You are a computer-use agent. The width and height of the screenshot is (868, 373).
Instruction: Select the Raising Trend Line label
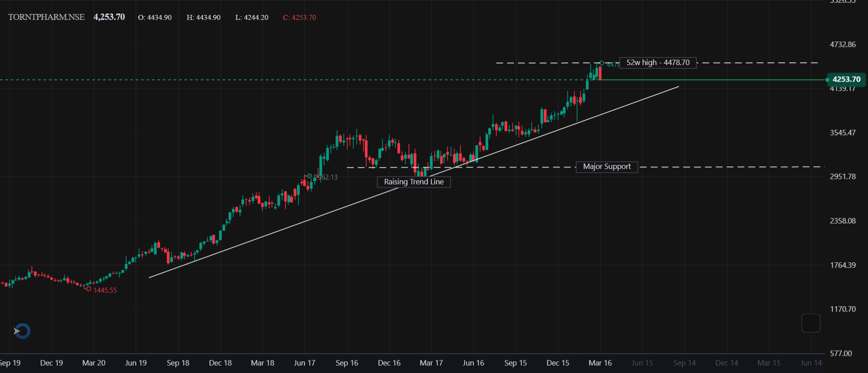[x=414, y=182]
